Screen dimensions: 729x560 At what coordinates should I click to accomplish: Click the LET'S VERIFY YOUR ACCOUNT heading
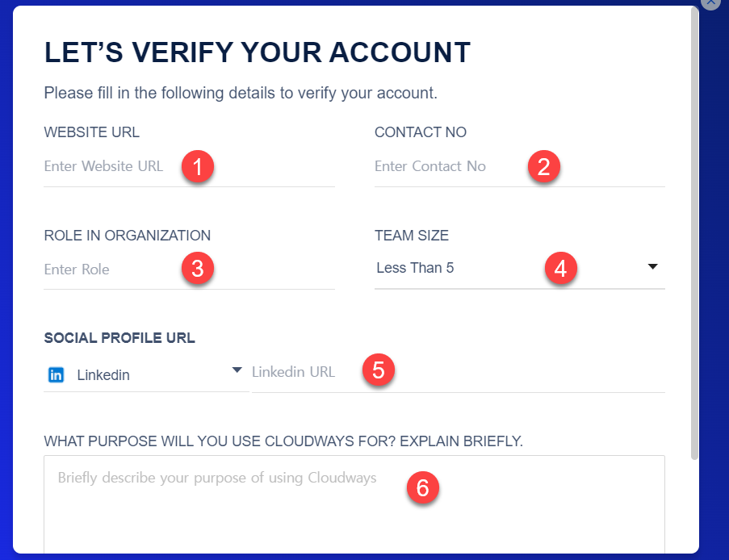pyautogui.click(x=256, y=52)
